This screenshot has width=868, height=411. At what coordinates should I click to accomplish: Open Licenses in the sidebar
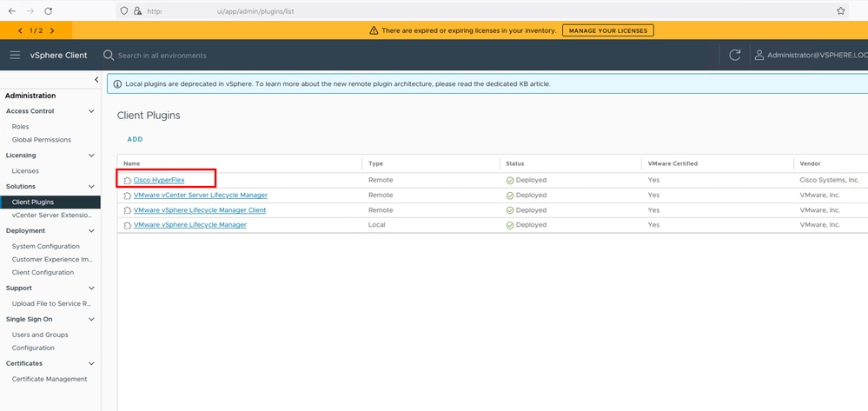click(25, 171)
